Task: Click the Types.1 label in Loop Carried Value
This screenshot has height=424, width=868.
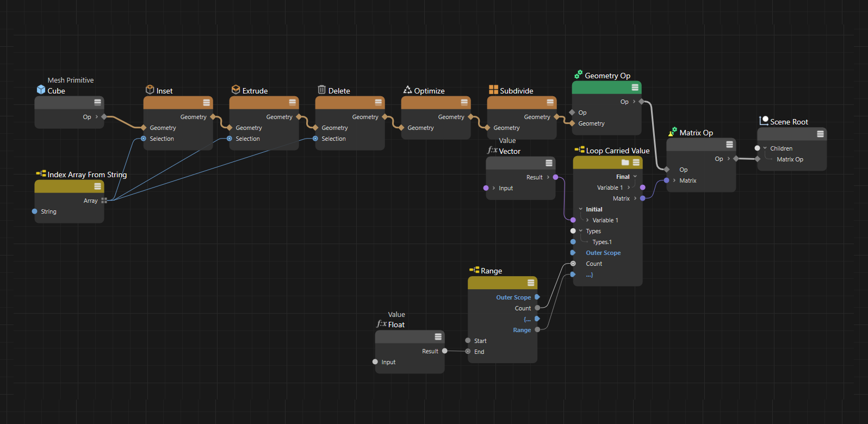Action: [x=602, y=242]
